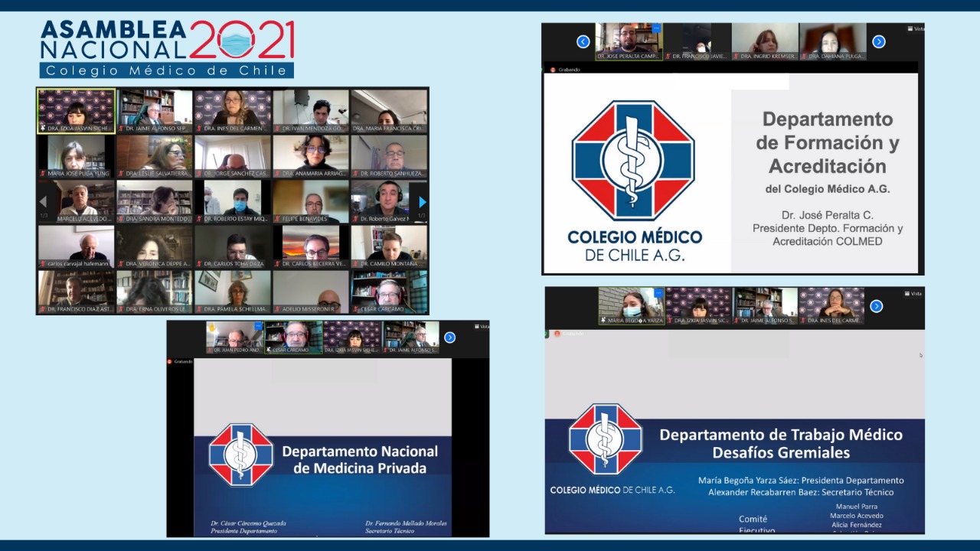
Task: Select Dra. Pamela Schellman tile
Action: pos(233,292)
